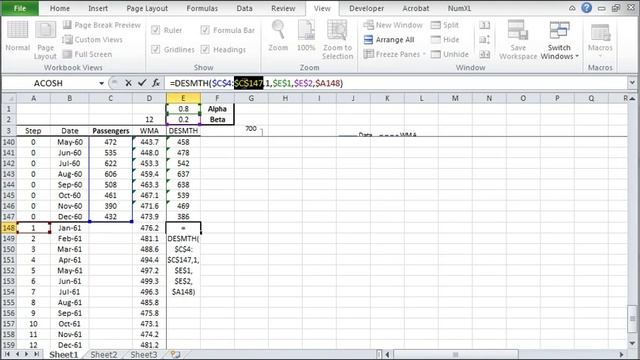Expand the formula bar
The width and height of the screenshot is (640, 360).
click(632, 83)
